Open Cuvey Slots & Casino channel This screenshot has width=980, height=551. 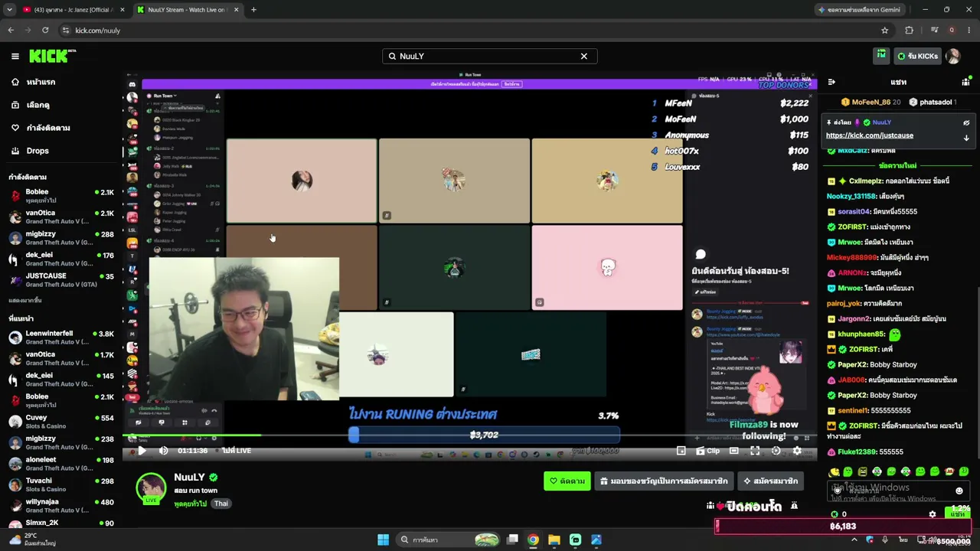tap(61, 422)
